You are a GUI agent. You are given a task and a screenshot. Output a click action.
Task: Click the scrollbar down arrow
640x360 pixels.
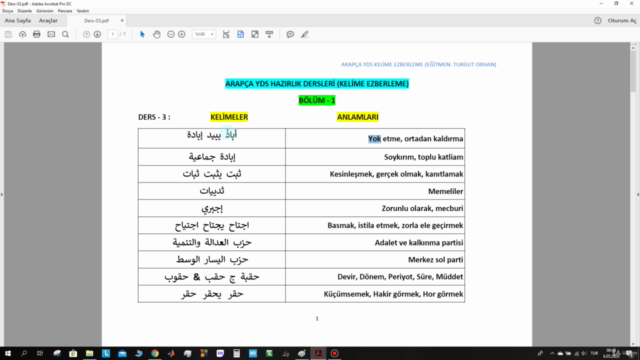633,344
